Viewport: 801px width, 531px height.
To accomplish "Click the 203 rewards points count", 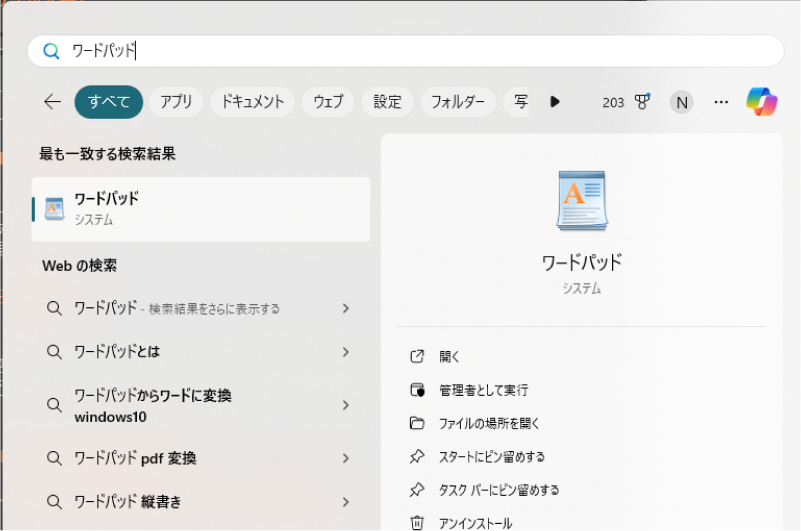I will tap(613, 103).
